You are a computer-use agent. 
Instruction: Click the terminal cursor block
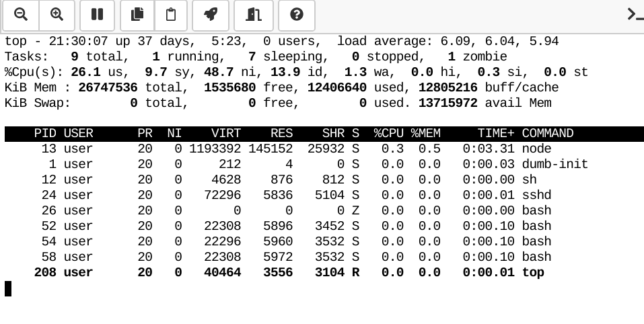point(8,288)
